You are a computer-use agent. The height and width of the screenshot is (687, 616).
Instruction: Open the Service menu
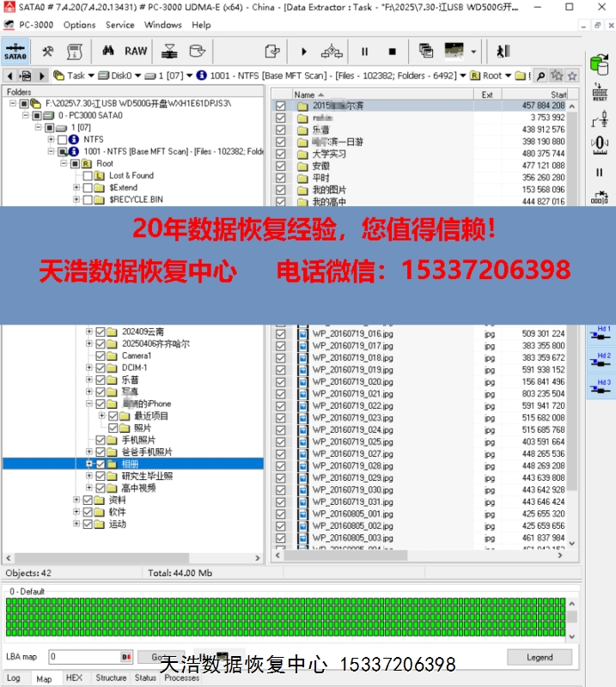pos(119,25)
